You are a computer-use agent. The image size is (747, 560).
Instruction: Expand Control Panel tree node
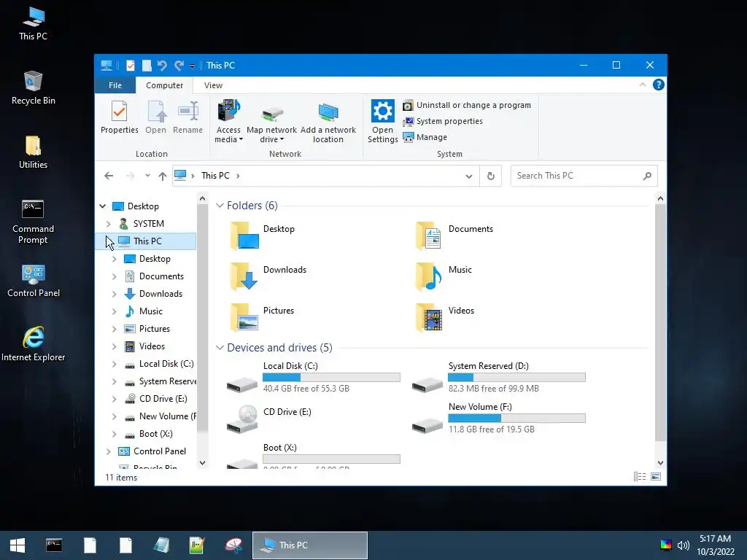point(109,451)
